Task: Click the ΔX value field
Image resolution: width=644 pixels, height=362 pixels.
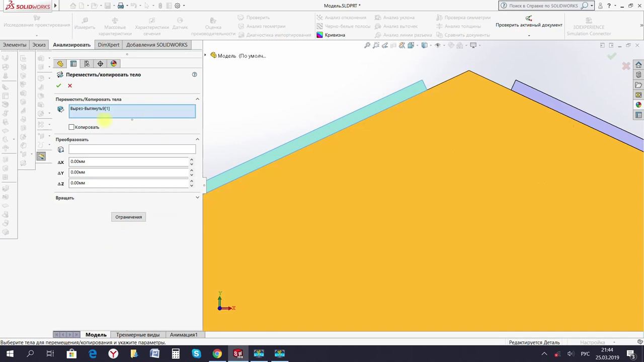Action: pos(128,161)
